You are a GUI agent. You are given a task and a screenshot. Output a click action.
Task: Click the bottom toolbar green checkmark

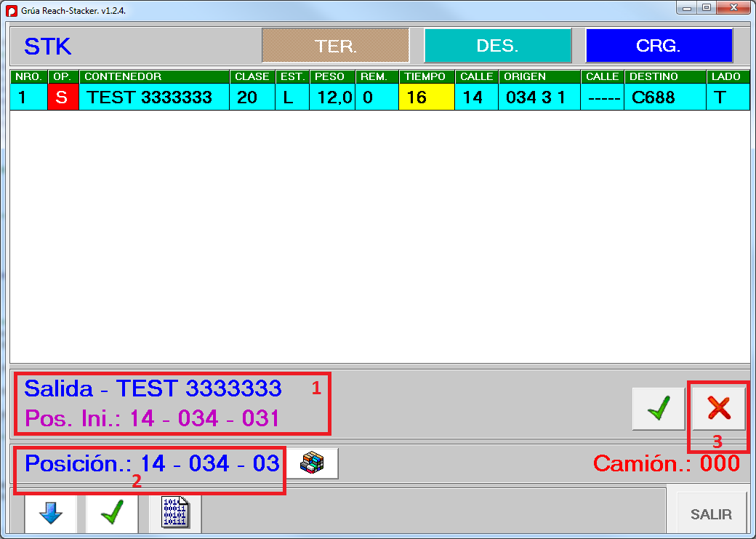[x=111, y=513]
